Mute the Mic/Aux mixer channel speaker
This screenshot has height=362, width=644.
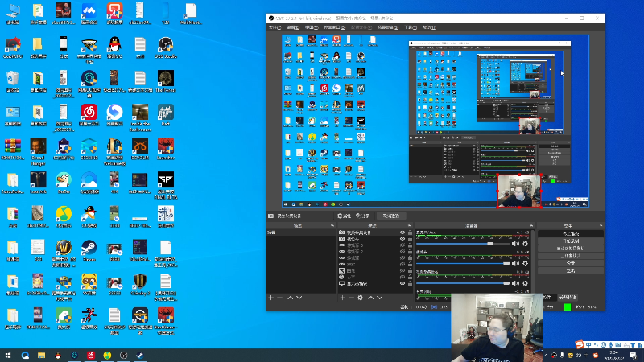(515, 244)
